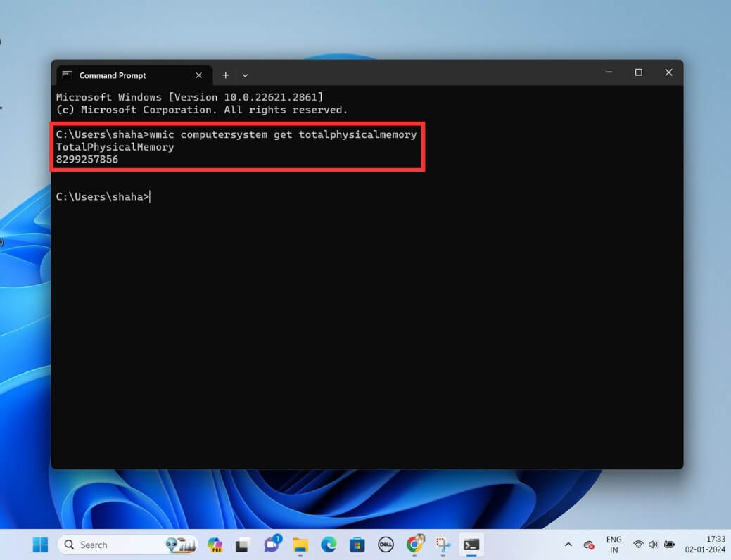The image size is (731, 560).
Task: Check battery status in the system tray
Action: [x=670, y=545]
